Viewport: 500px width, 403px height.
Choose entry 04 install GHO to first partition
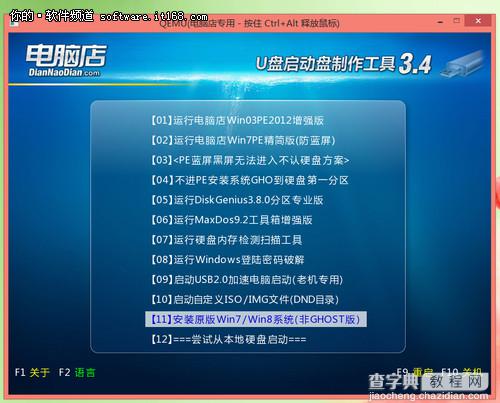(x=250, y=180)
